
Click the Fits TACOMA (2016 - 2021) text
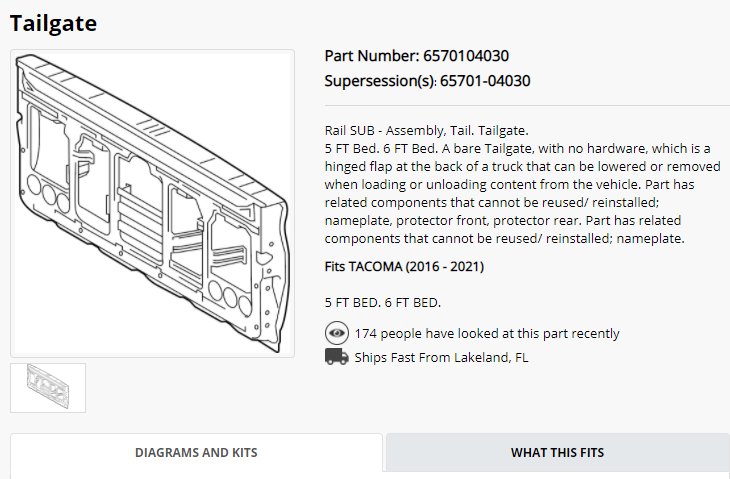coord(404,267)
